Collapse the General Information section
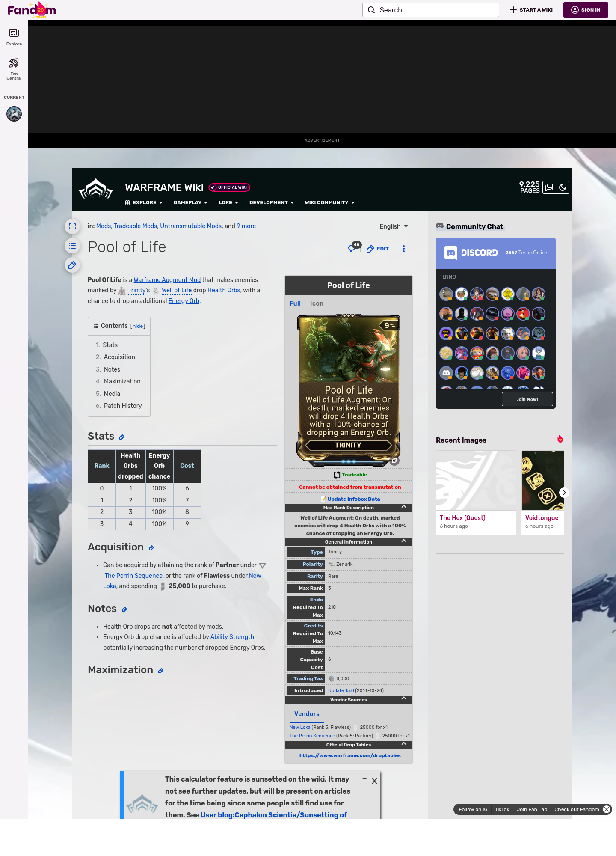The height and width of the screenshot is (856, 616). pyautogui.click(x=404, y=541)
